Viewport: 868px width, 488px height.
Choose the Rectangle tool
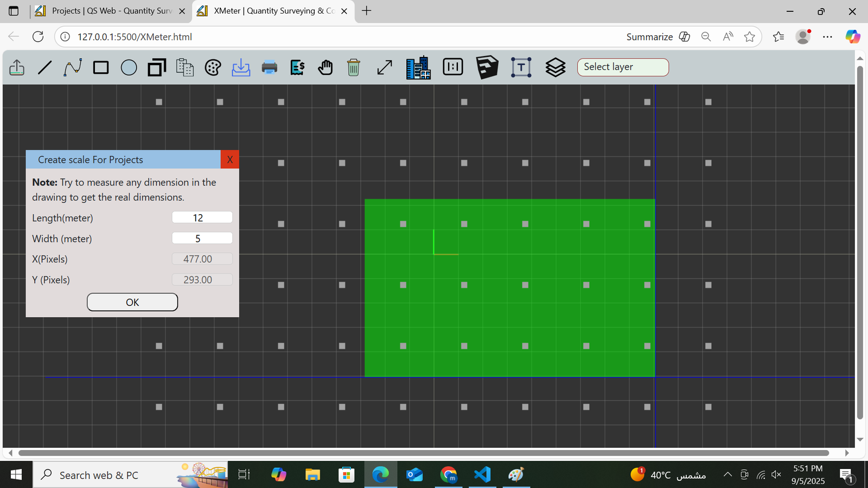(x=100, y=67)
